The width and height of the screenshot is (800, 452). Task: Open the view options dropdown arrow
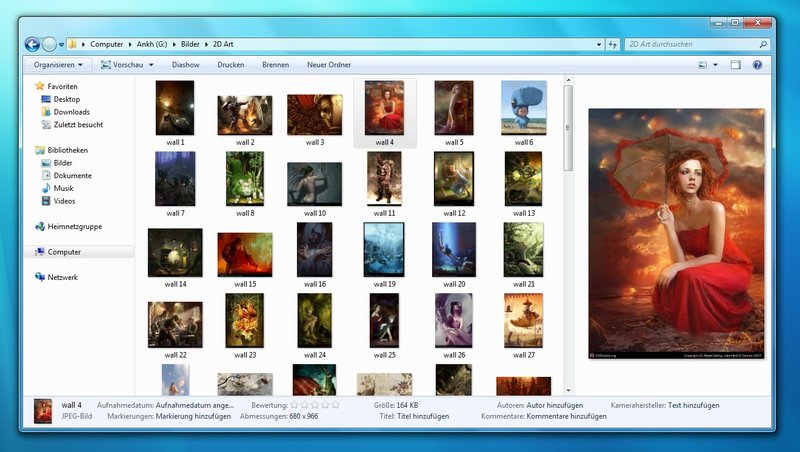pos(715,65)
